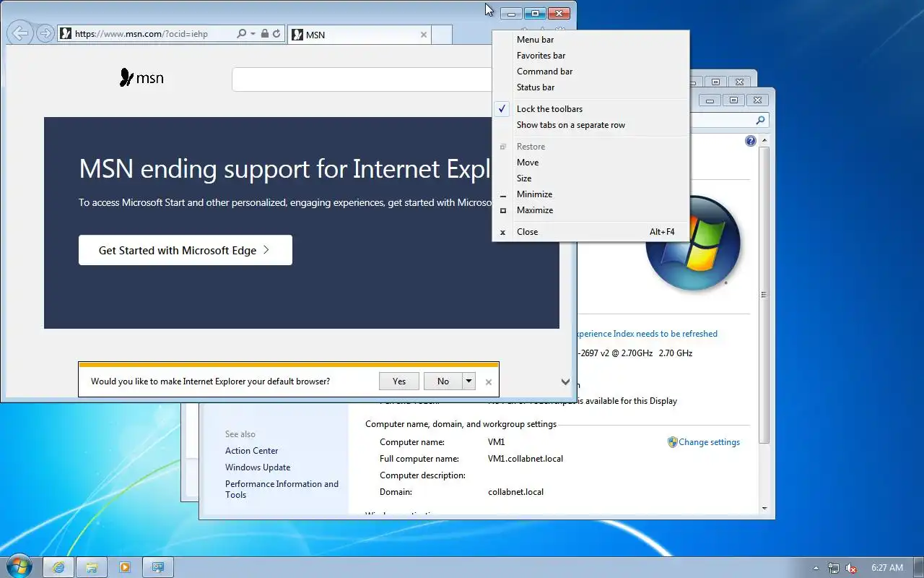This screenshot has width=924, height=578.
Task: Uncheck Lock the toolbars
Action: point(590,109)
